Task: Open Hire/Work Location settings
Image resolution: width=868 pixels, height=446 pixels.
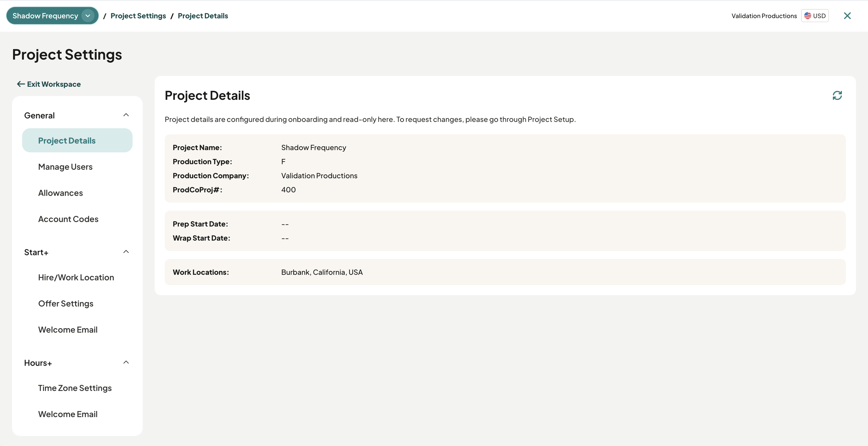Action: (76, 277)
